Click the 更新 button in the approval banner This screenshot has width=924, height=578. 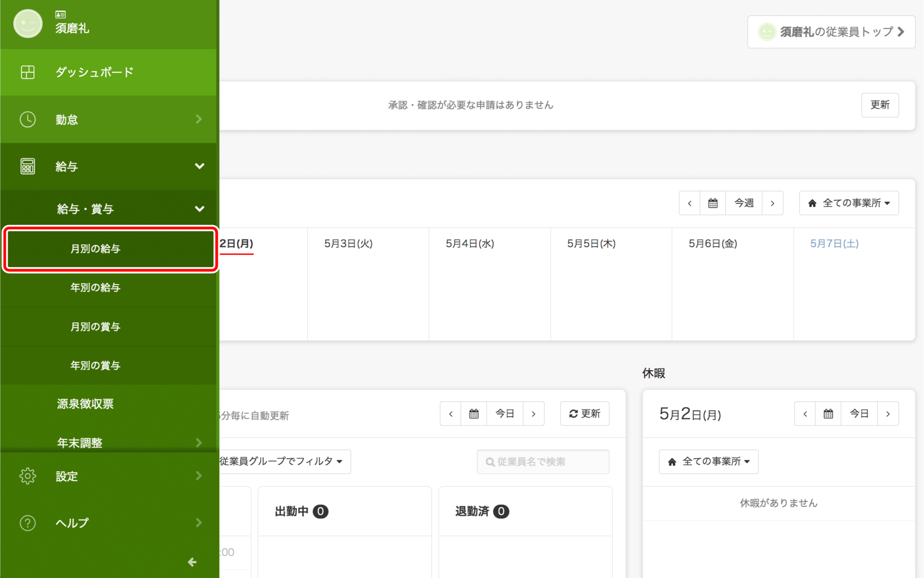(879, 105)
